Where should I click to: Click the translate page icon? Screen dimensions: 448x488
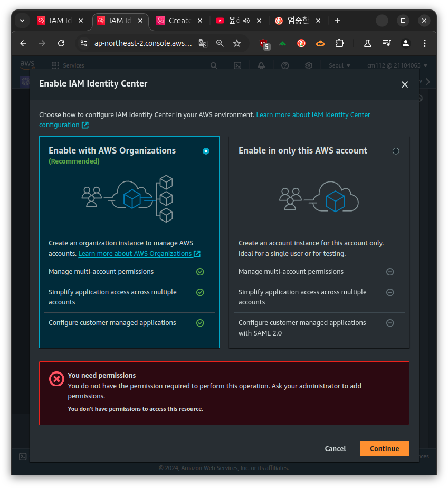203,43
